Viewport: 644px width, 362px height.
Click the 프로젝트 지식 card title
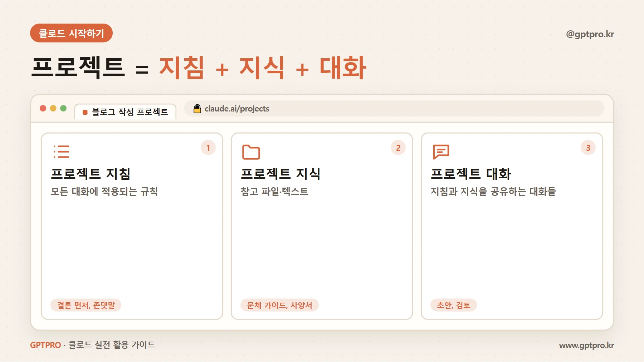click(x=280, y=174)
